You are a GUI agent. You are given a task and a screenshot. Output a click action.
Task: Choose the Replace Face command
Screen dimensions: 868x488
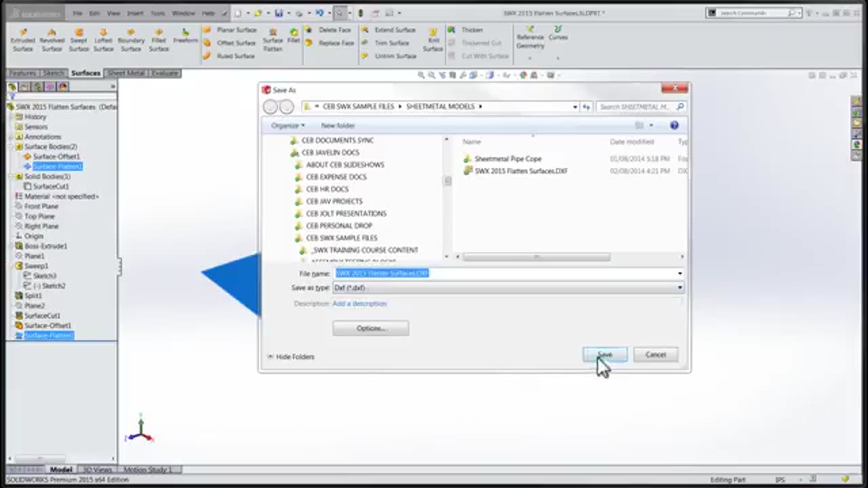[330, 43]
